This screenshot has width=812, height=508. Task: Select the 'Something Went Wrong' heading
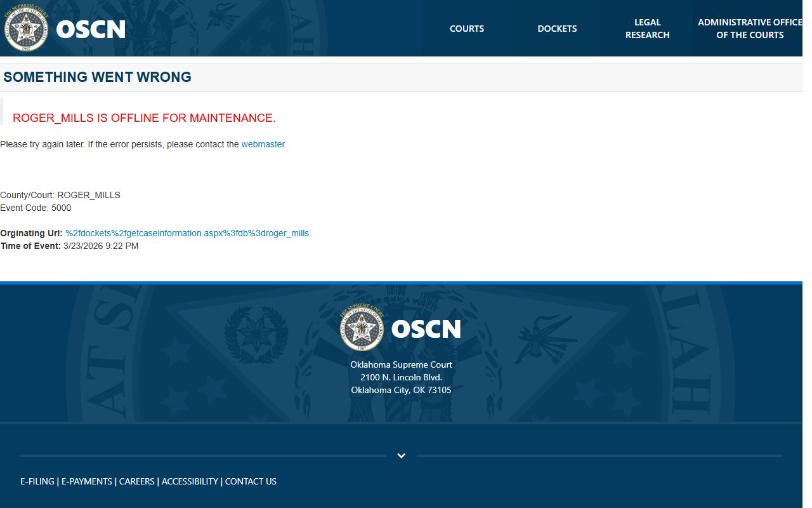pyautogui.click(x=97, y=77)
